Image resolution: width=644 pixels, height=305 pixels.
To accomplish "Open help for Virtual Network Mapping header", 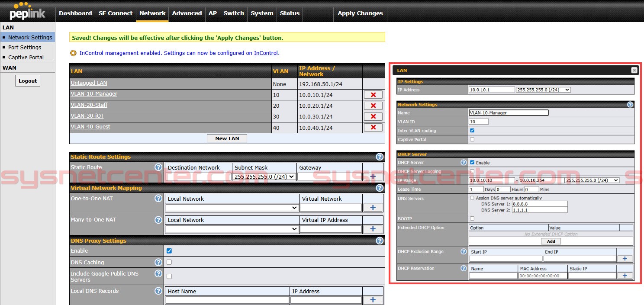I will 380,188.
